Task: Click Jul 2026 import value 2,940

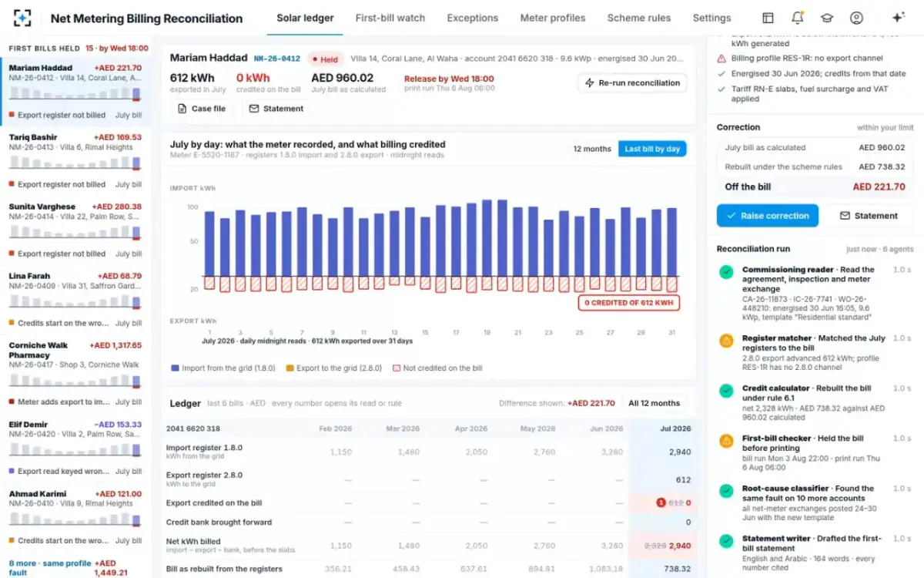Action: pyautogui.click(x=680, y=452)
